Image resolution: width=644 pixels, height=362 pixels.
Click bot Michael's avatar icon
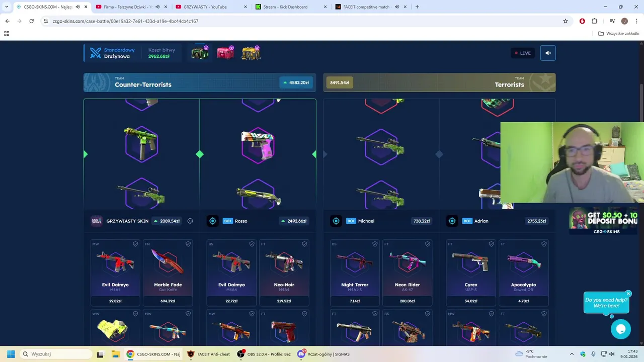pos(336,221)
